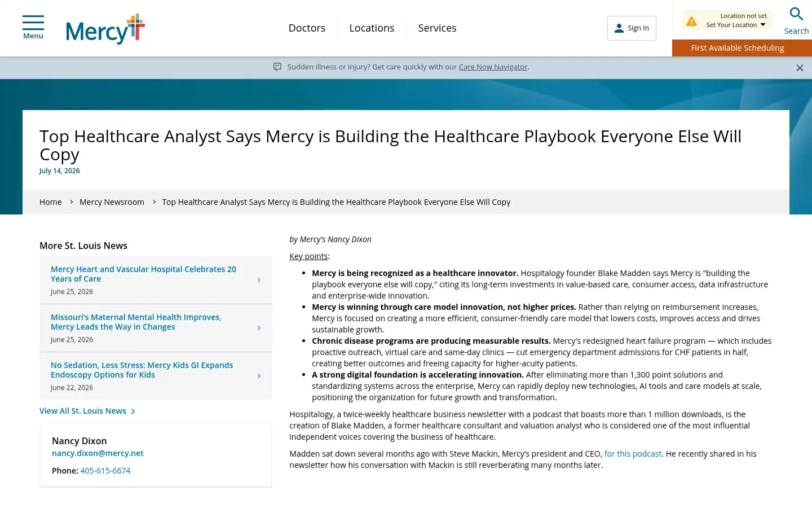Screen dimensions: 812x508
Task: Open Mercy Heart and Vascular Hospital article
Action: (143, 274)
